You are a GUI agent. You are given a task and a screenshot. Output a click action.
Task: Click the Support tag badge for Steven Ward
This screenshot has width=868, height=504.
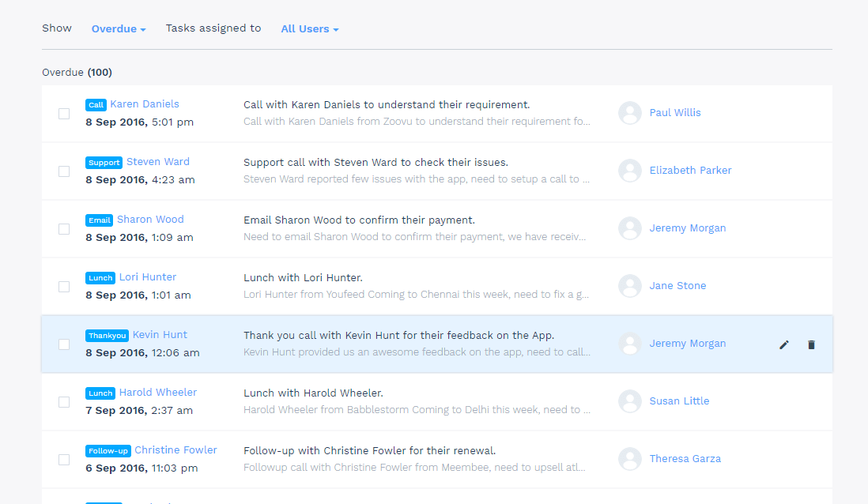point(104,163)
